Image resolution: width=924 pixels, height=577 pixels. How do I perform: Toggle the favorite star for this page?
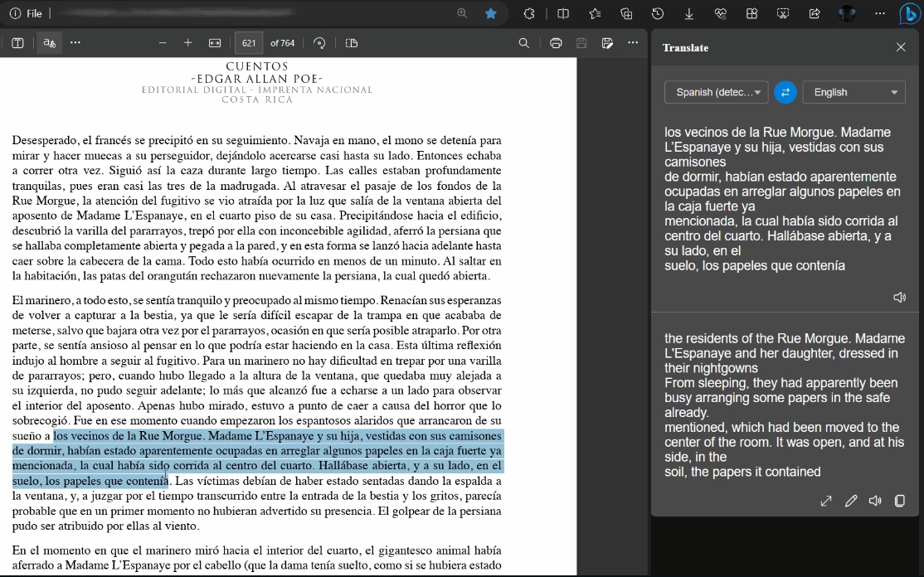490,13
